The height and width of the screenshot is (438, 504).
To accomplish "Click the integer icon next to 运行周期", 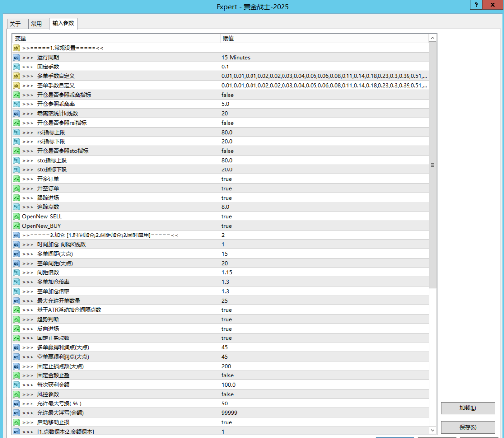I will [x=15, y=57].
